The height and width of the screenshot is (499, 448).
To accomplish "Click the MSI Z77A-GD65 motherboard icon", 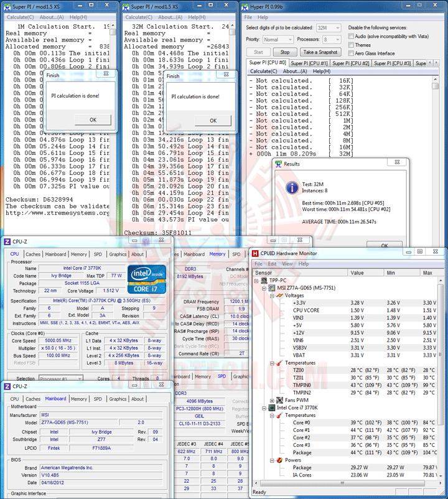I will (272, 288).
